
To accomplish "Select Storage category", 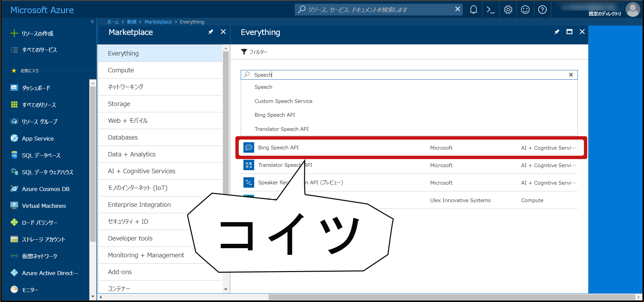I will pos(160,104).
